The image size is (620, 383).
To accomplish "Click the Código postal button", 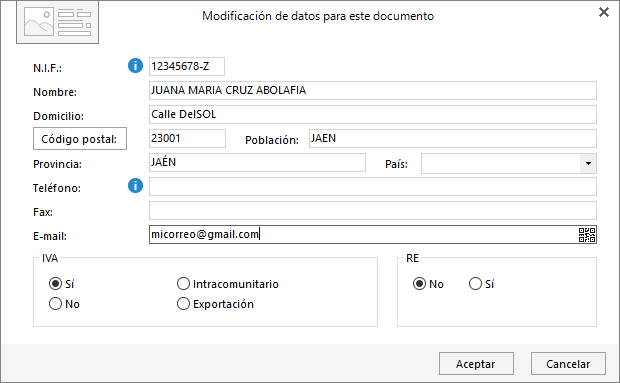I will (80, 139).
